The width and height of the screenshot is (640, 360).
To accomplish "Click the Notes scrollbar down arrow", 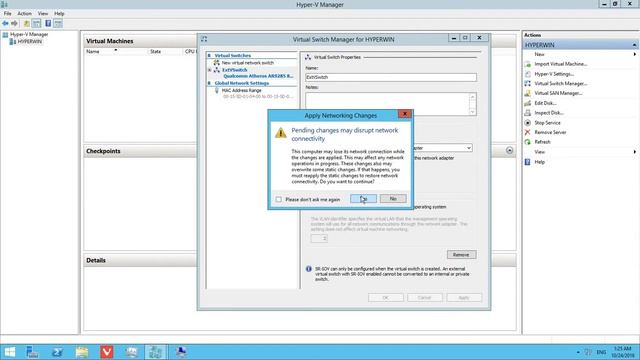I will pos(473,112).
